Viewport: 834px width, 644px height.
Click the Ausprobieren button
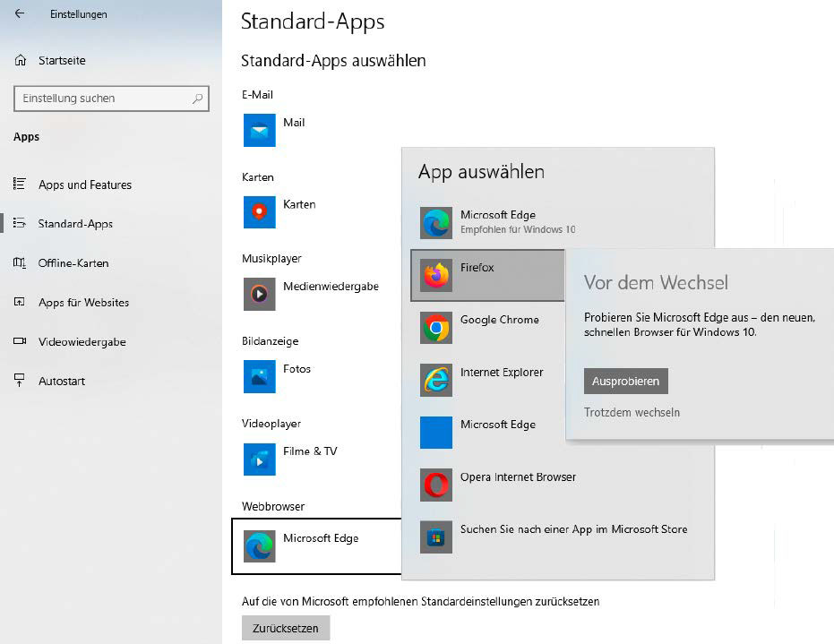(x=626, y=382)
